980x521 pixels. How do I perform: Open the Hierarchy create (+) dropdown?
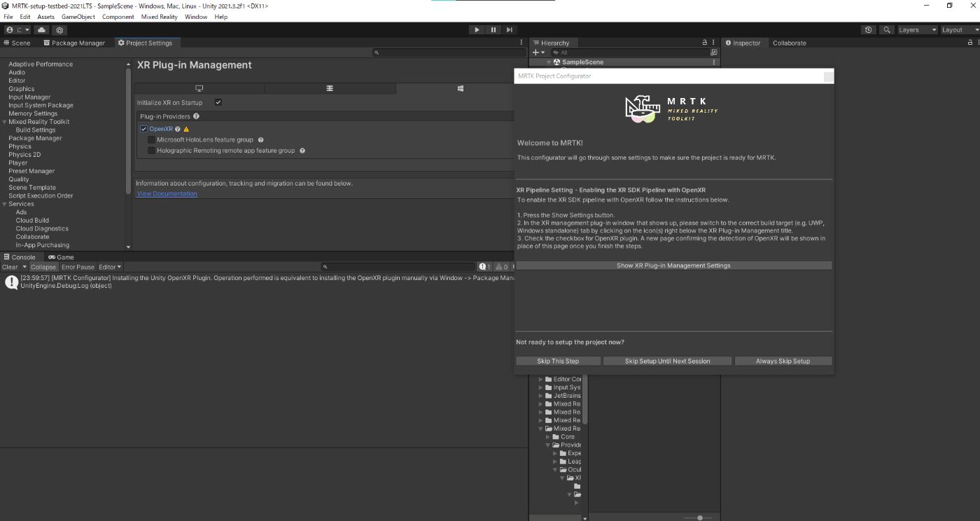538,53
